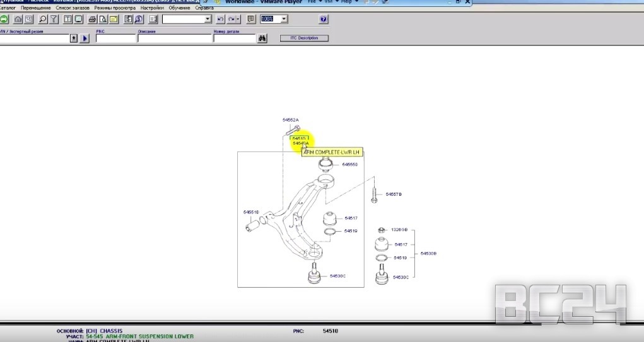Click the undo arrow icon
Screen dimensions: 644x342
click(220, 20)
